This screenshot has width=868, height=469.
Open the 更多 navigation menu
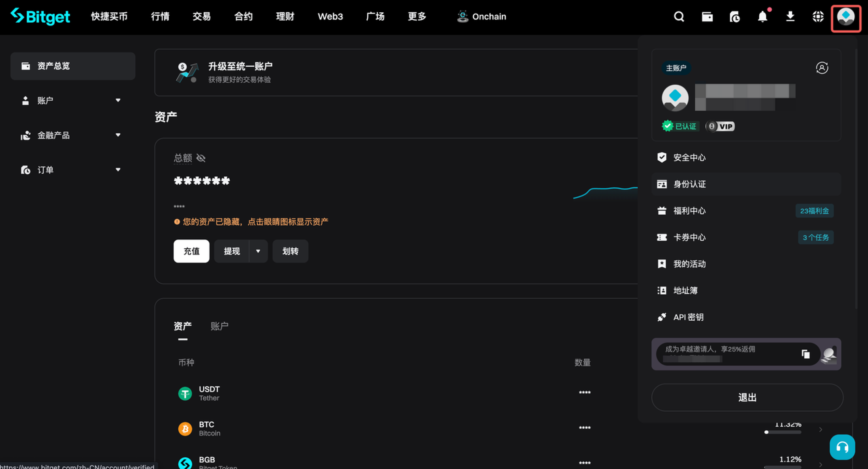[417, 16]
